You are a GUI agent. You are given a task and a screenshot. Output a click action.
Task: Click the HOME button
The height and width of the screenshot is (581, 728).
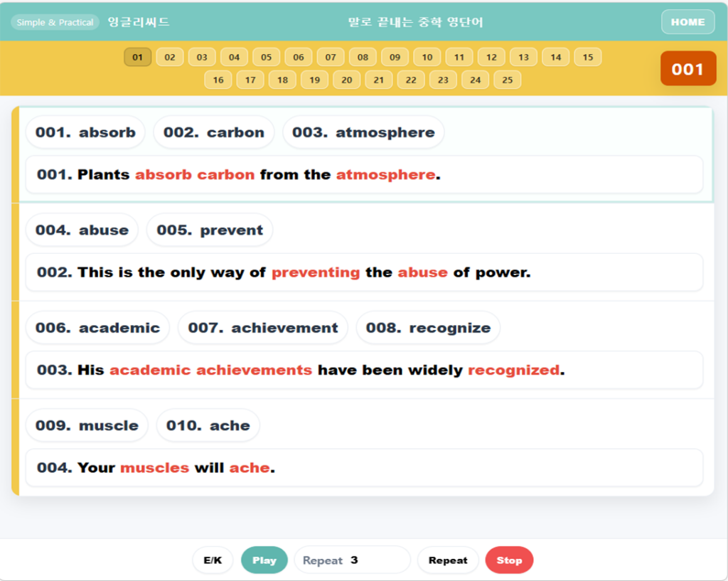687,22
